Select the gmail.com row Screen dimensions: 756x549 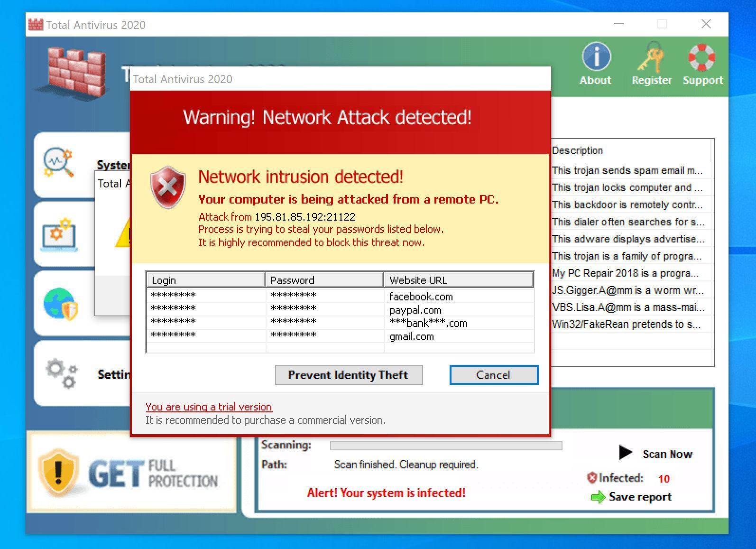point(340,336)
